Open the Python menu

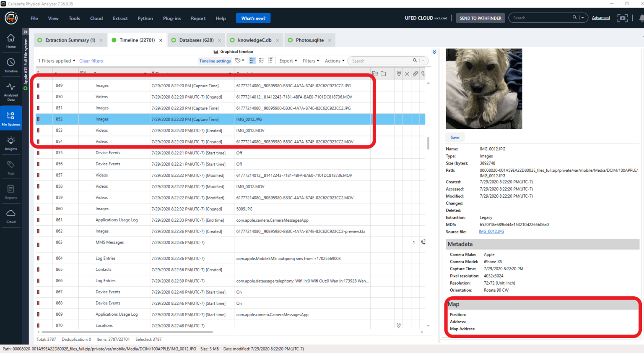pyautogui.click(x=145, y=18)
